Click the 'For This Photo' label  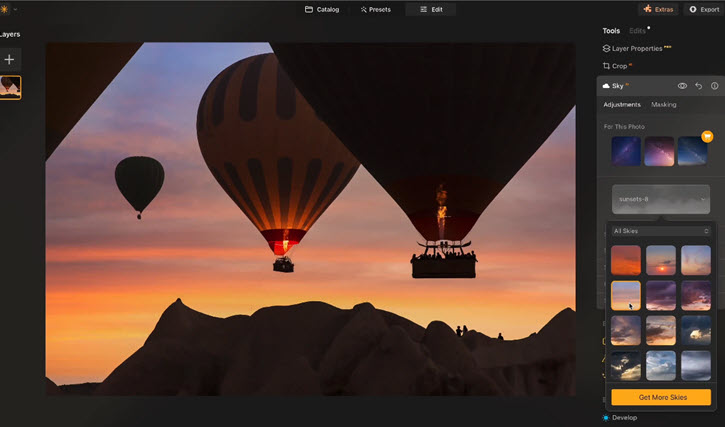(624, 127)
